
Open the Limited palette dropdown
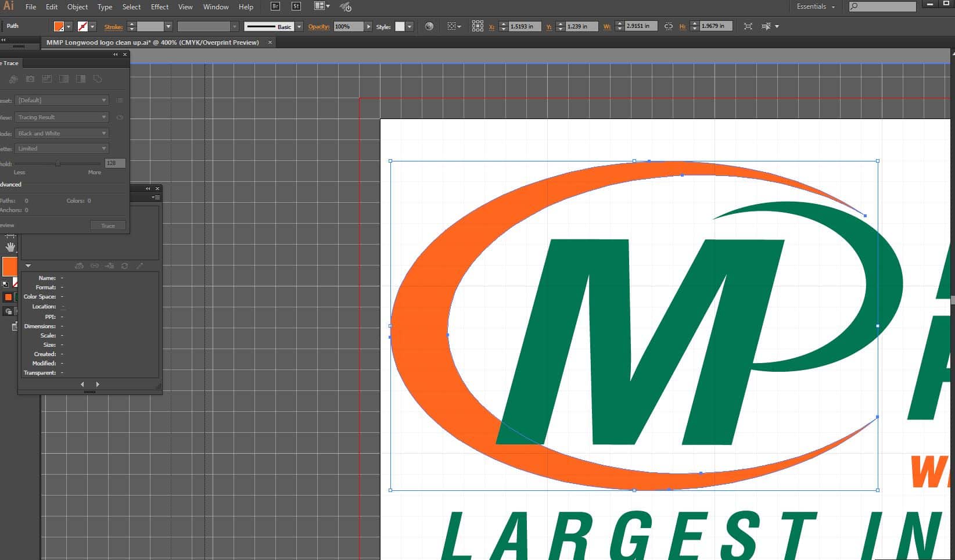tap(62, 149)
